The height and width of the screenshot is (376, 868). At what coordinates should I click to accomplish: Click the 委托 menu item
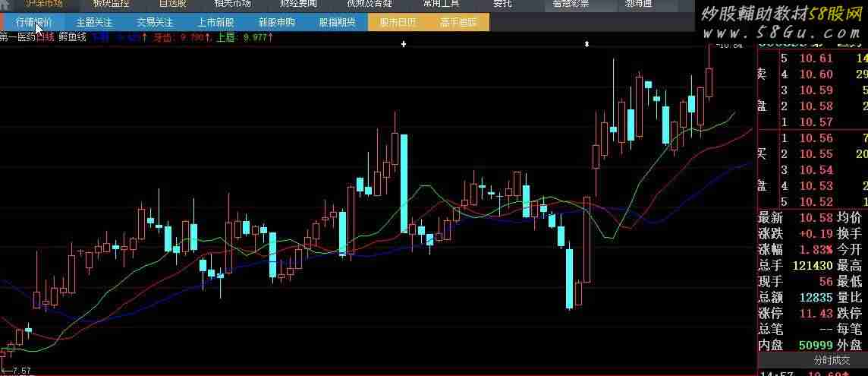tap(502, 3)
